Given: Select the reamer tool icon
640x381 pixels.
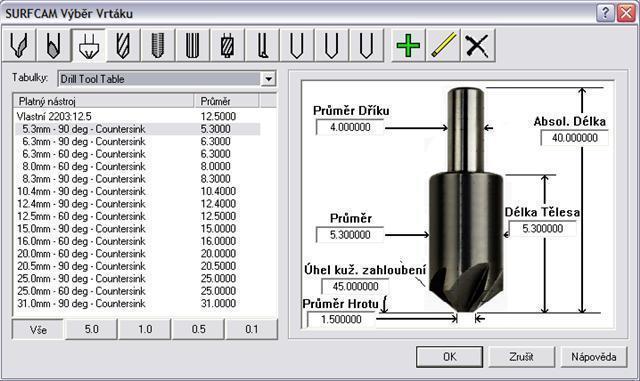Looking at the screenshot, I should tap(192, 45).
